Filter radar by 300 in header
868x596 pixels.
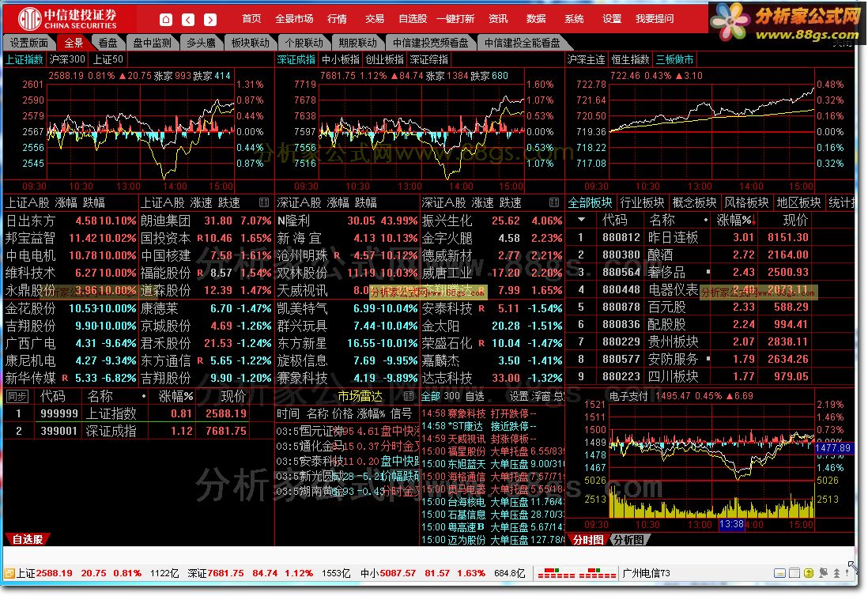point(451,396)
